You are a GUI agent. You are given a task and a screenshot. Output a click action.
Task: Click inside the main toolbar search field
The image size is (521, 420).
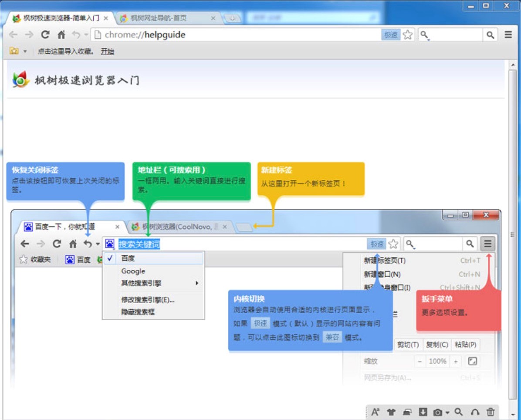[x=456, y=34]
